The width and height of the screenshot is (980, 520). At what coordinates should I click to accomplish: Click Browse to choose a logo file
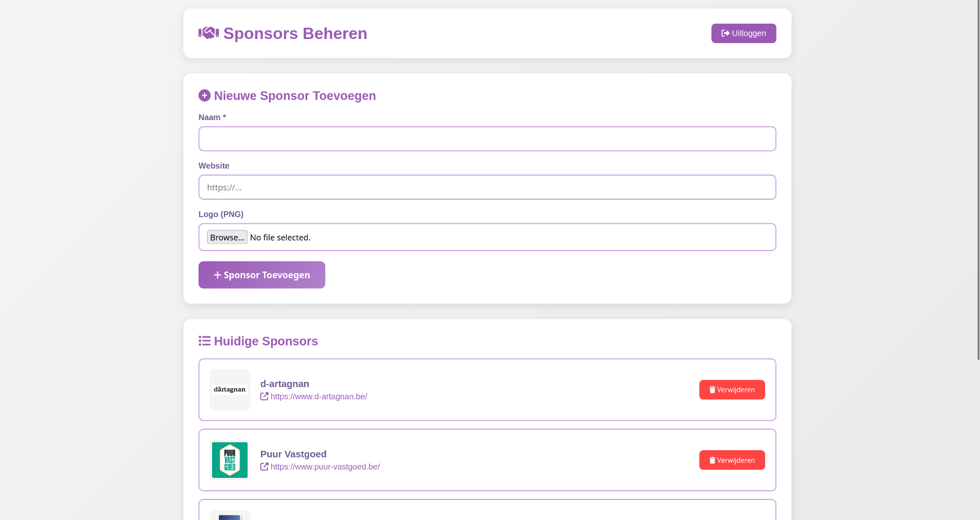click(227, 237)
